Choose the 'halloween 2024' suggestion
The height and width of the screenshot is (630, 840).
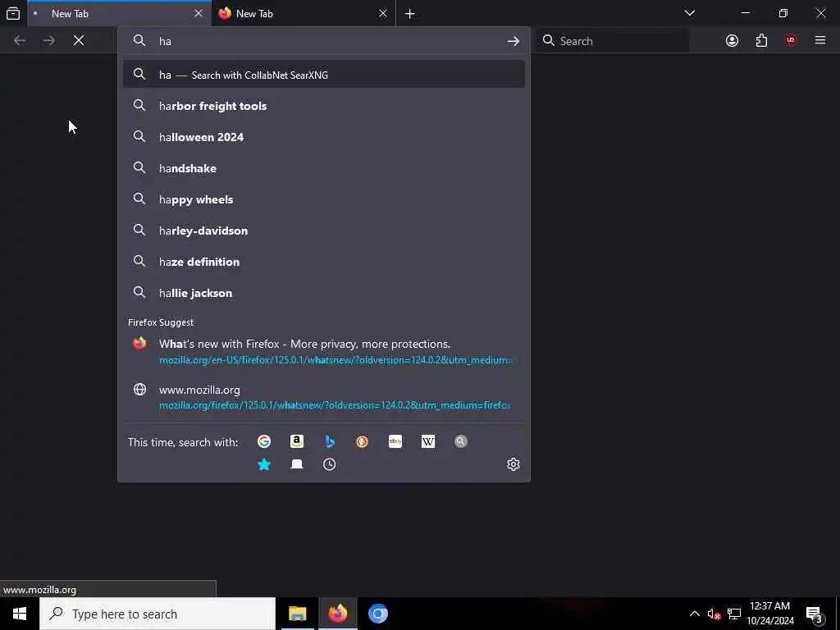click(323, 137)
